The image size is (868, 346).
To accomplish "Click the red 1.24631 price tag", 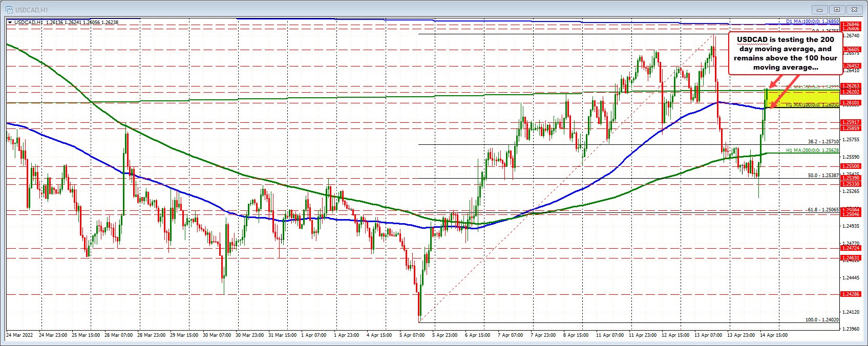I will (x=850, y=258).
